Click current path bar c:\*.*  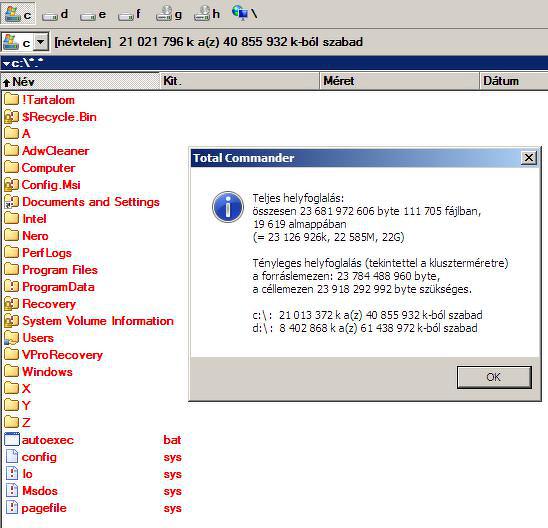pos(274,63)
